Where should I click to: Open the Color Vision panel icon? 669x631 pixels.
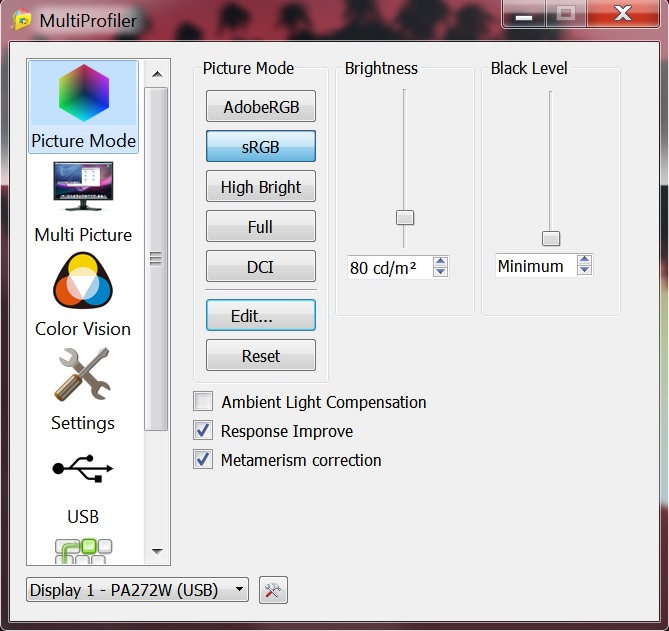[83, 282]
